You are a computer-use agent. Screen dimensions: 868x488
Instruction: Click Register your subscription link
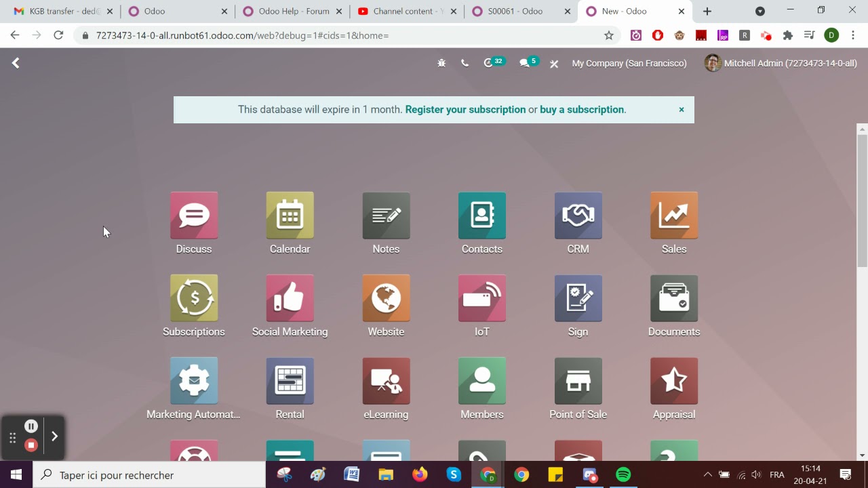(x=465, y=109)
